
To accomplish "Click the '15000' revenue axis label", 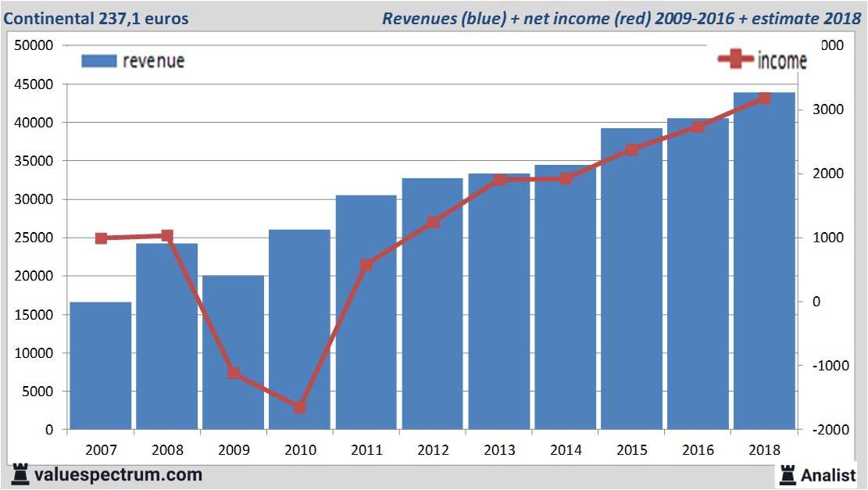I will click(34, 314).
